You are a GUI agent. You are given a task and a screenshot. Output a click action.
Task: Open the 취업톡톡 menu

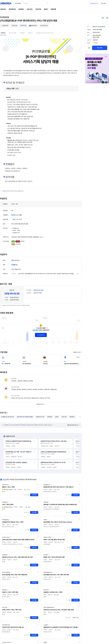click(x=53, y=9)
